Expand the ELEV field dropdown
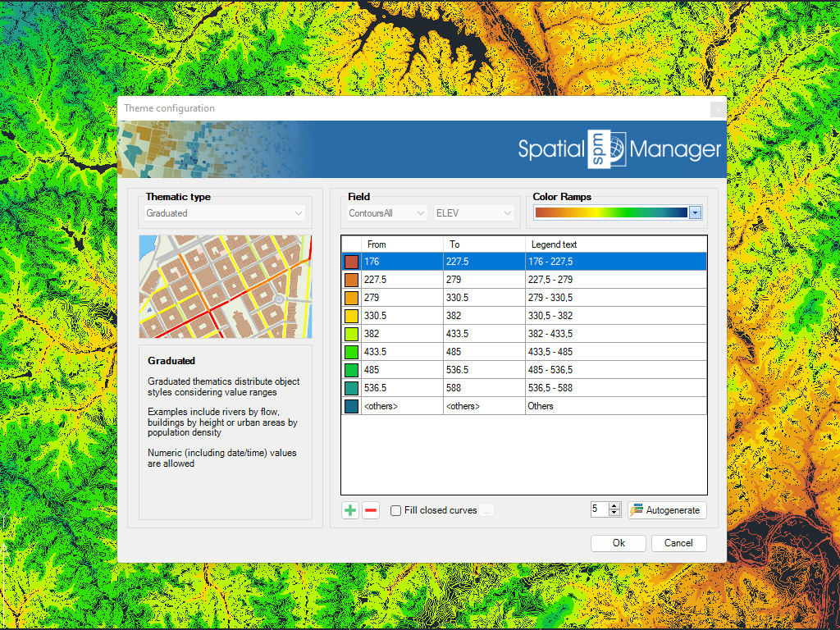 pos(473,213)
